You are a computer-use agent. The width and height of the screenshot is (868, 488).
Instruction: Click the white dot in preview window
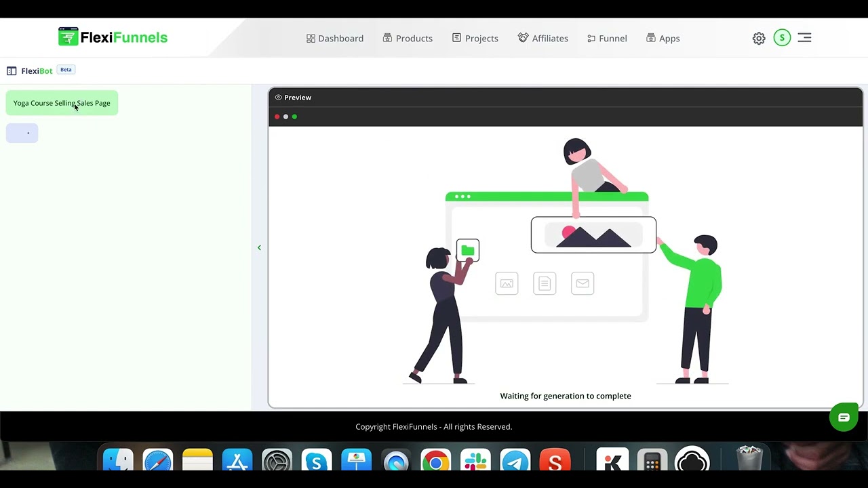click(285, 117)
